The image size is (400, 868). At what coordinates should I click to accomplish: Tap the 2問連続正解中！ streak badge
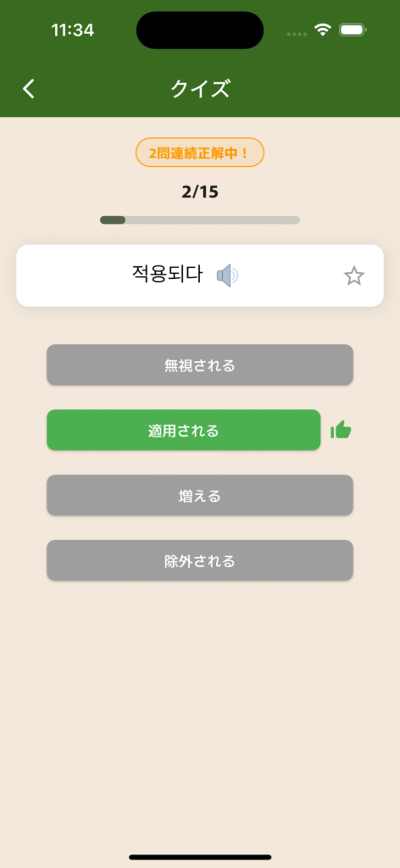(x=200, y=153)
